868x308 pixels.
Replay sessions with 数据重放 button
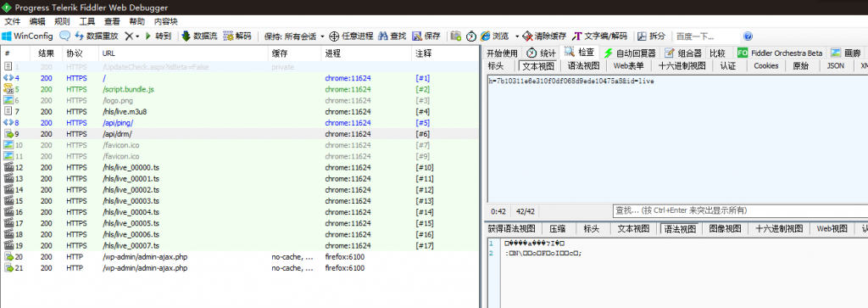97,36
